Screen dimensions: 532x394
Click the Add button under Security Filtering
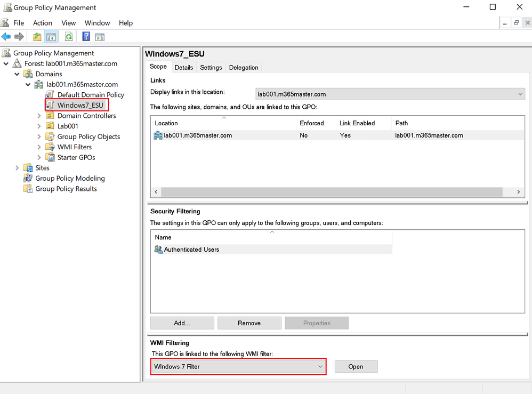(182, 323)
